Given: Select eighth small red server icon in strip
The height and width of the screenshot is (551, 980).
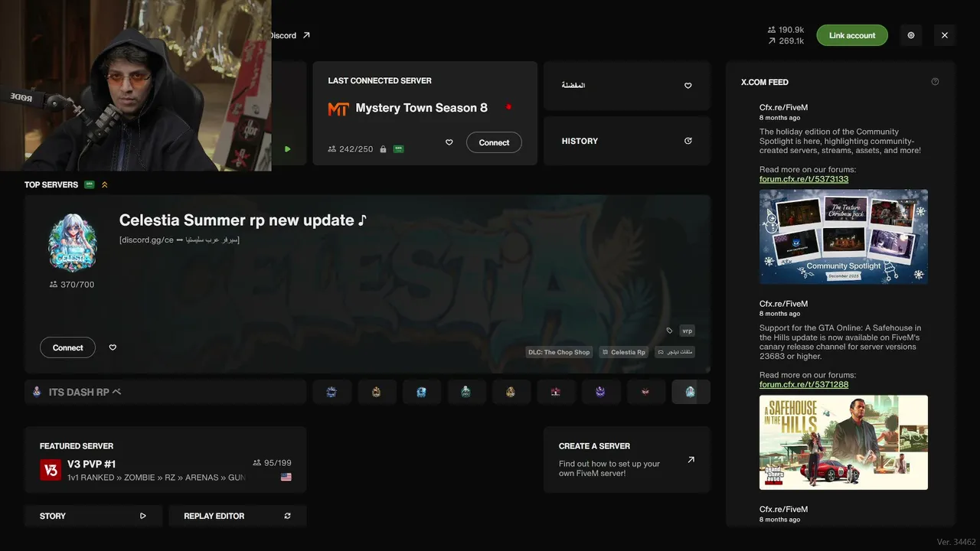Looking at the screenshot, I should pyautogui.click(x=645, y=392).
